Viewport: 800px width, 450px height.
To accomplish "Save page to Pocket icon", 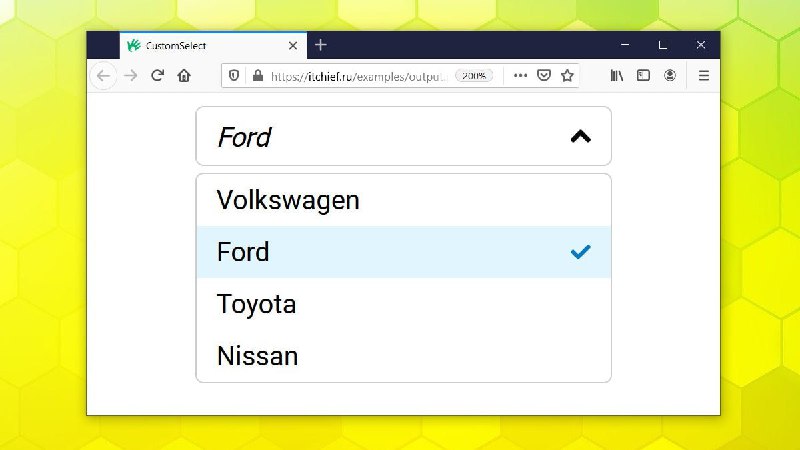I will pyautogui.click(x=544, y=76).
